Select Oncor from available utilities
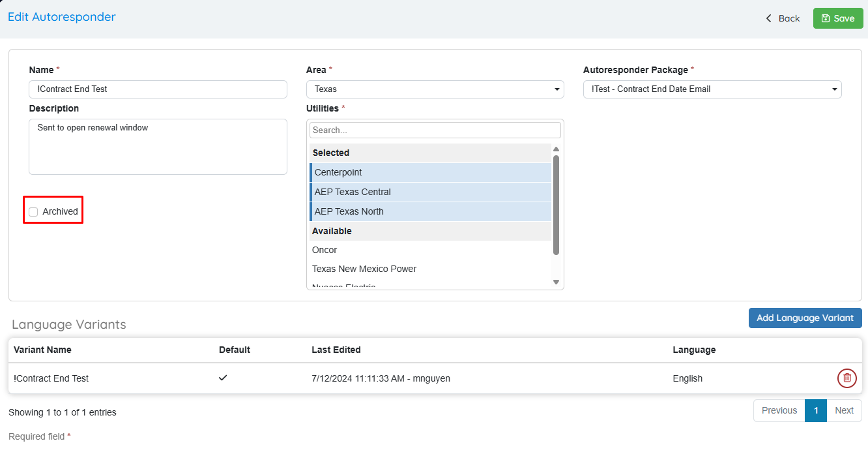This screenshot has height=454, width=868. [x=430, y=250]
